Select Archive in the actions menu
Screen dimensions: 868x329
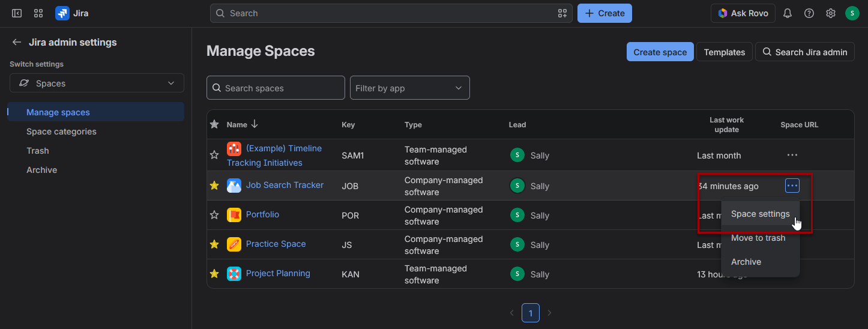761,262
